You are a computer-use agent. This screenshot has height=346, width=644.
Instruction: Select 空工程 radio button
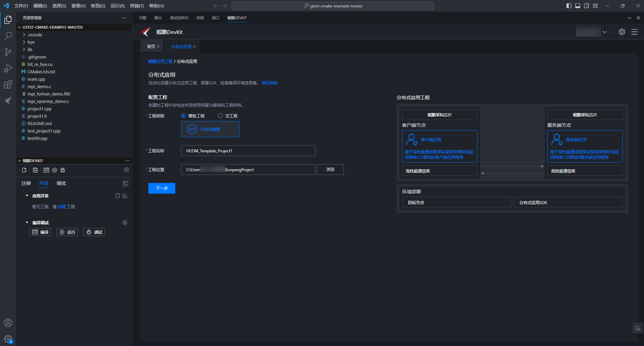pyautogui.click(x=220, y=116)
